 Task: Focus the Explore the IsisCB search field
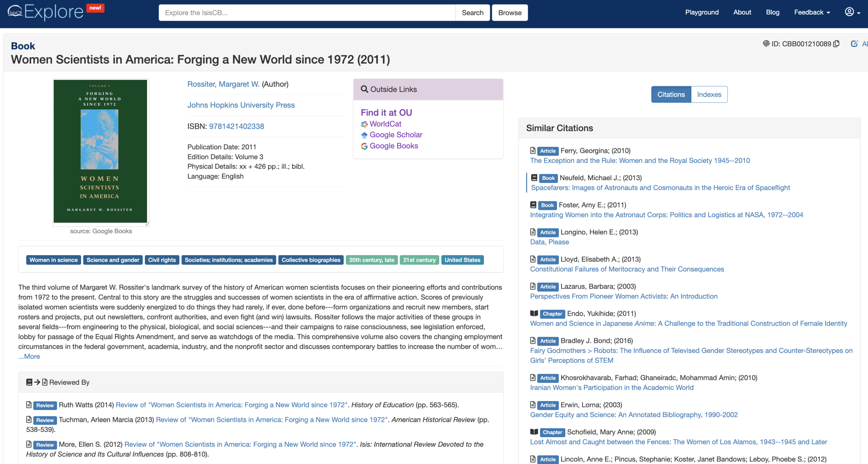click(x=307, y=13)
